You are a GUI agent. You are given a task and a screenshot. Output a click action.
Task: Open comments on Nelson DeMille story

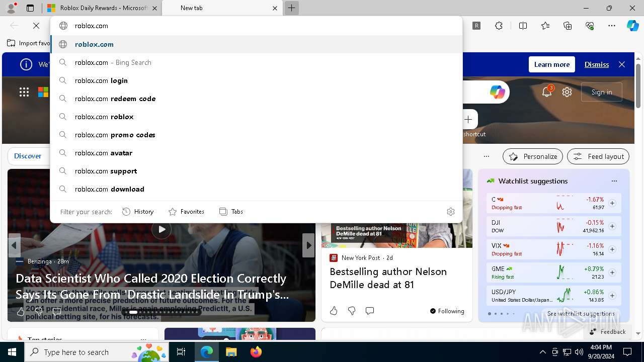370,311
